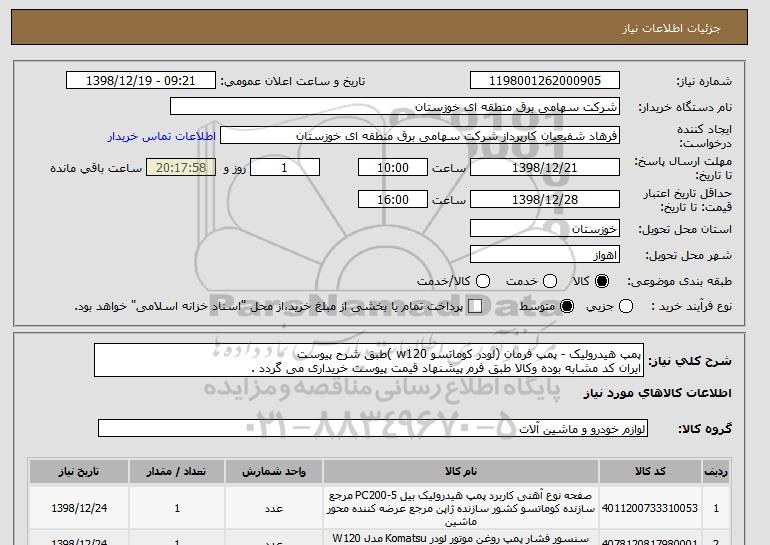This screenshot has width=770, height=545.
Task: Select the متوسط purchase process radio
Action: (x=569, y=306)
